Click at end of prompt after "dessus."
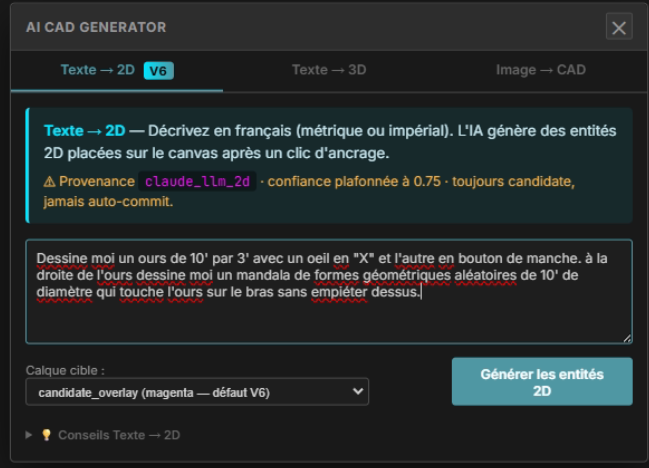Screen dimensions: 649x468 [x=424, y=293]
